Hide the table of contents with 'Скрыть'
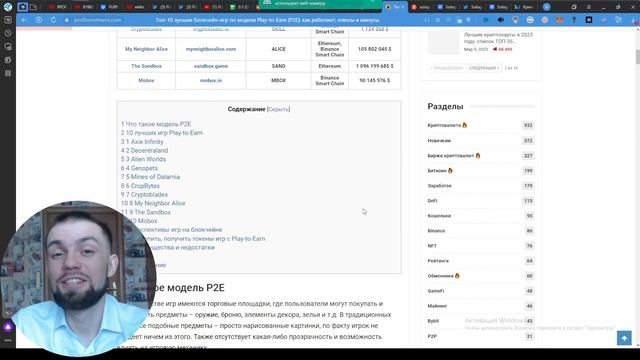This screenshot has width=640, height=360. click(x=278, y=109)
